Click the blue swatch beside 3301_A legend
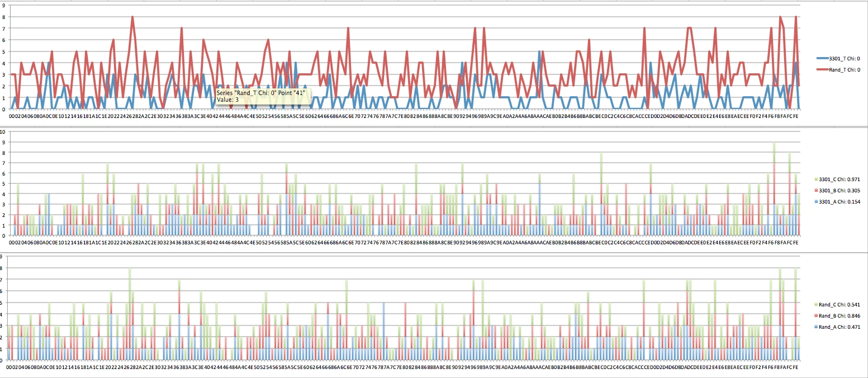 (816, 201)
